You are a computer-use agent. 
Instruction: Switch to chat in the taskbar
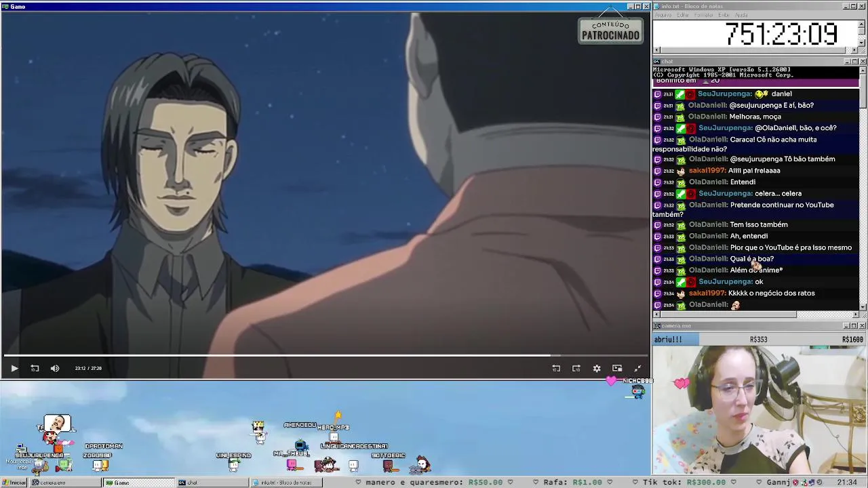212,483
